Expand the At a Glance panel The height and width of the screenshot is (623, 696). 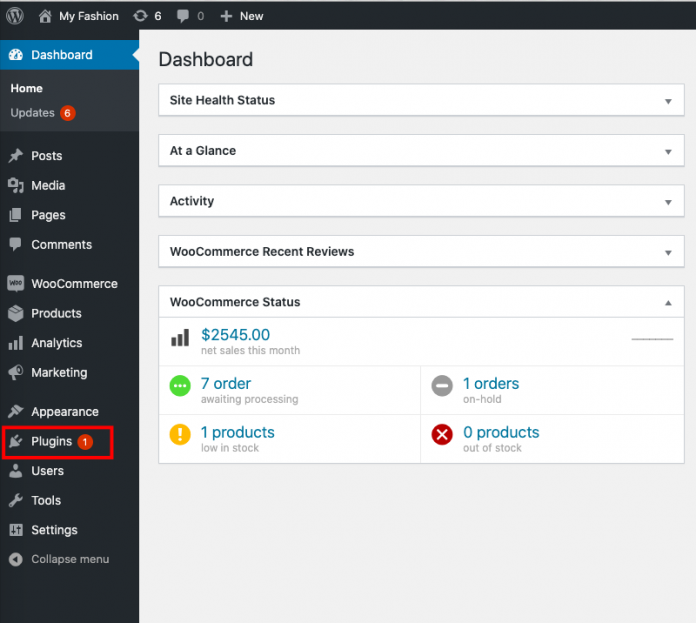point(668,152)
